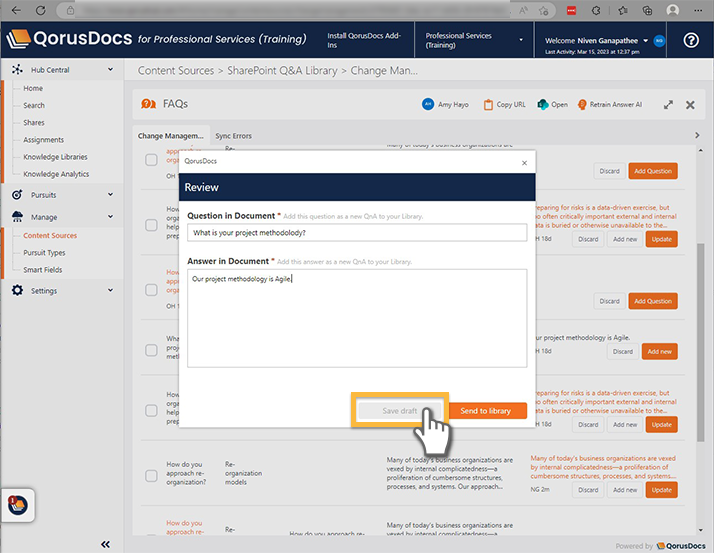
Task: Click the Answer in Document text area
Action: click(357, 318)
